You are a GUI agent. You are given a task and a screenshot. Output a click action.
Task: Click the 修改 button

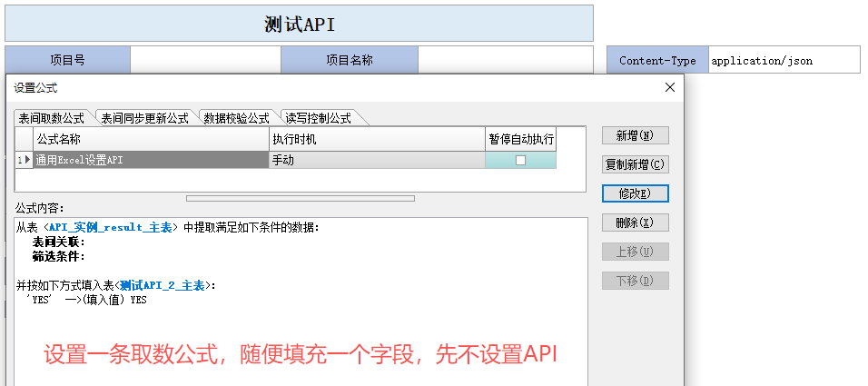[x=635, y=193]
